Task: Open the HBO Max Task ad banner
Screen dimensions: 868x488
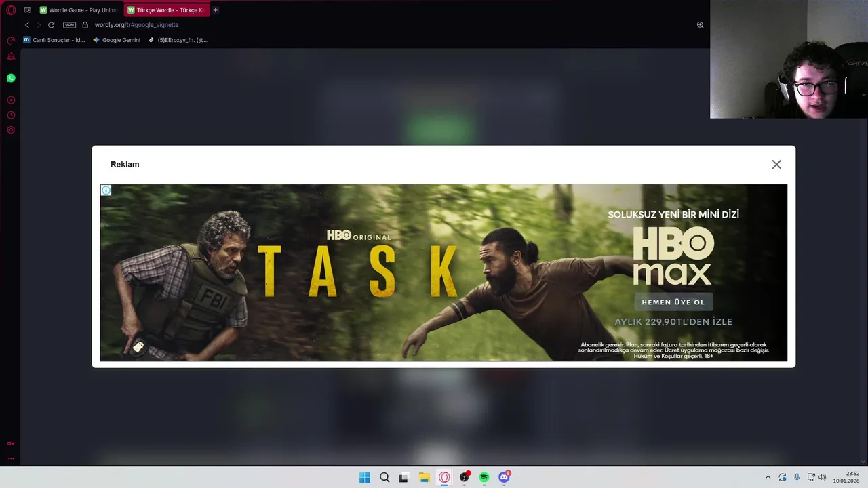Action: [443, 272]
